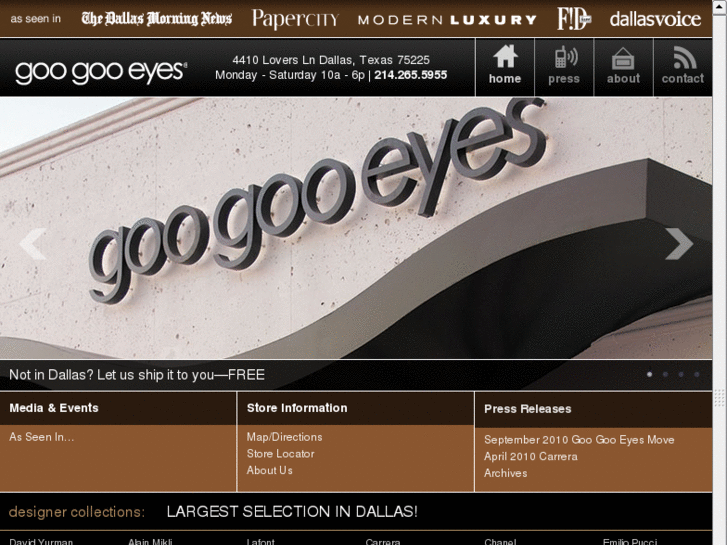Open Map/Directions link
The height and width of the screenshot is (545, 727).
(x=284, y=437)
